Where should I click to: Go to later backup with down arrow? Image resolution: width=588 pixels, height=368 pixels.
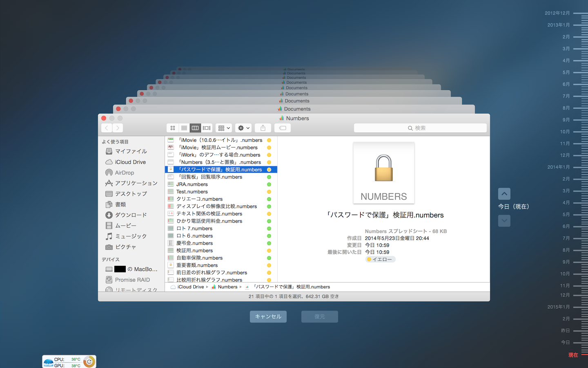(x=504, y=221)
